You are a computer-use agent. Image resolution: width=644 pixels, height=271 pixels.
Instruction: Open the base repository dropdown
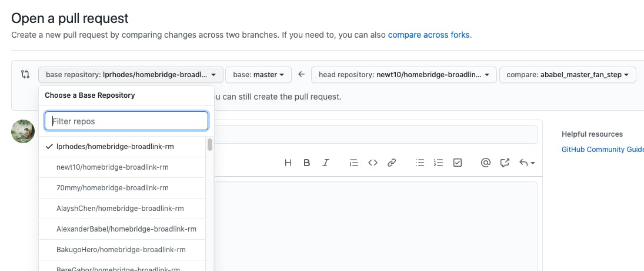point(131,75)
